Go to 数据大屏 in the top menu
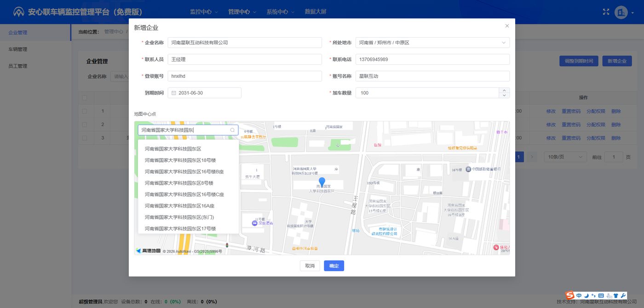 (x=316, y=12)
